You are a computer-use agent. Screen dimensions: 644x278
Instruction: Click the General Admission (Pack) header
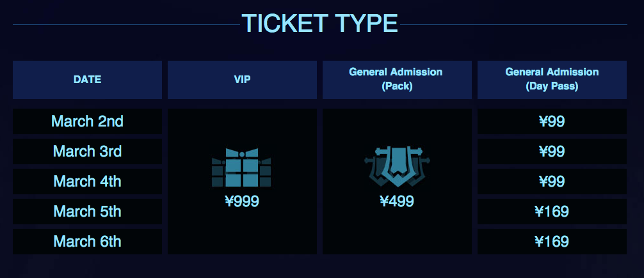[x=397, y=79]
